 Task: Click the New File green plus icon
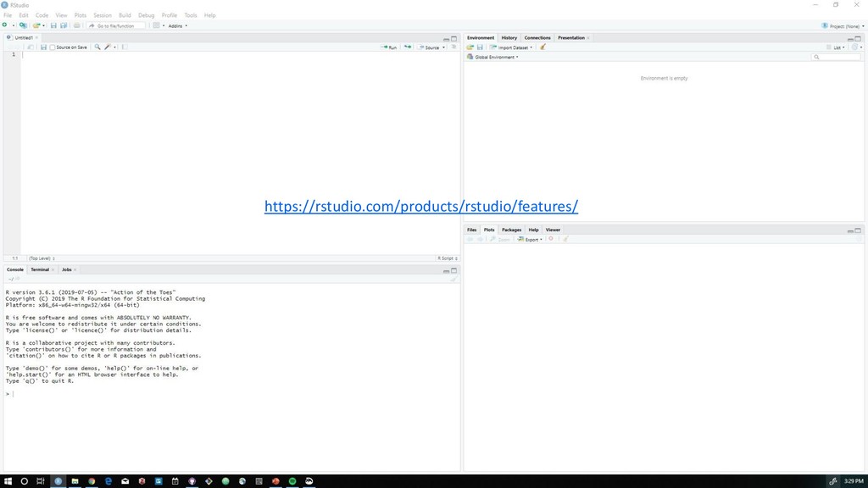point(5,25)
